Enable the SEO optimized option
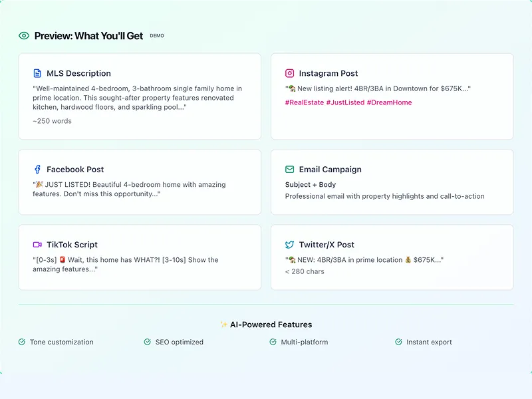 147,342
